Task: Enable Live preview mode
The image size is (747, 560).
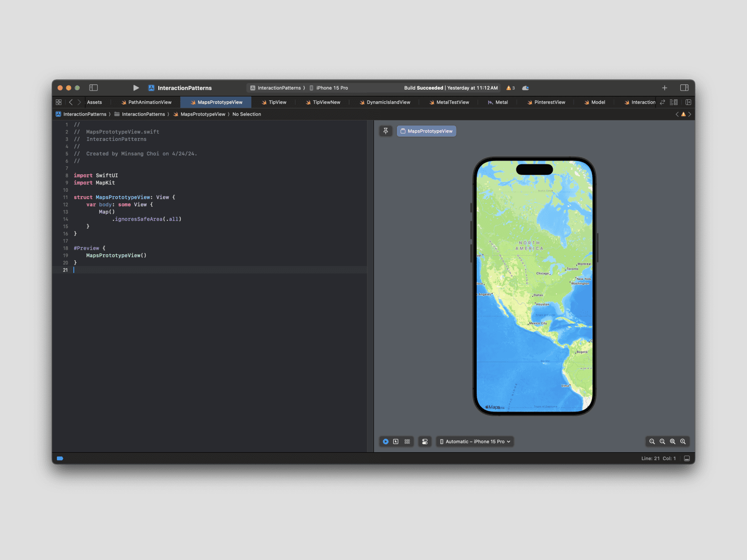Action: coord(386,441)
